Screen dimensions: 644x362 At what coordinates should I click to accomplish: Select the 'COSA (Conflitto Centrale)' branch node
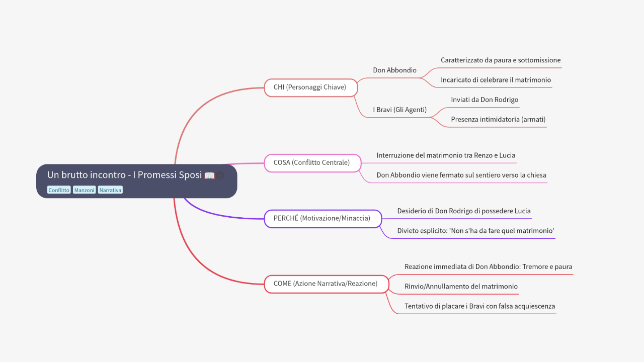312,162
